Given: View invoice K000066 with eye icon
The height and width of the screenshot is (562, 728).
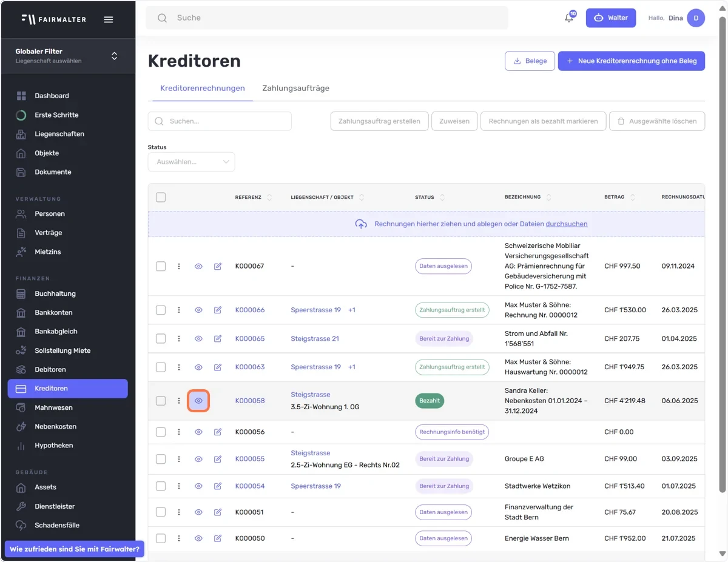Looking at the screenshot, I should tap(198, 310).
